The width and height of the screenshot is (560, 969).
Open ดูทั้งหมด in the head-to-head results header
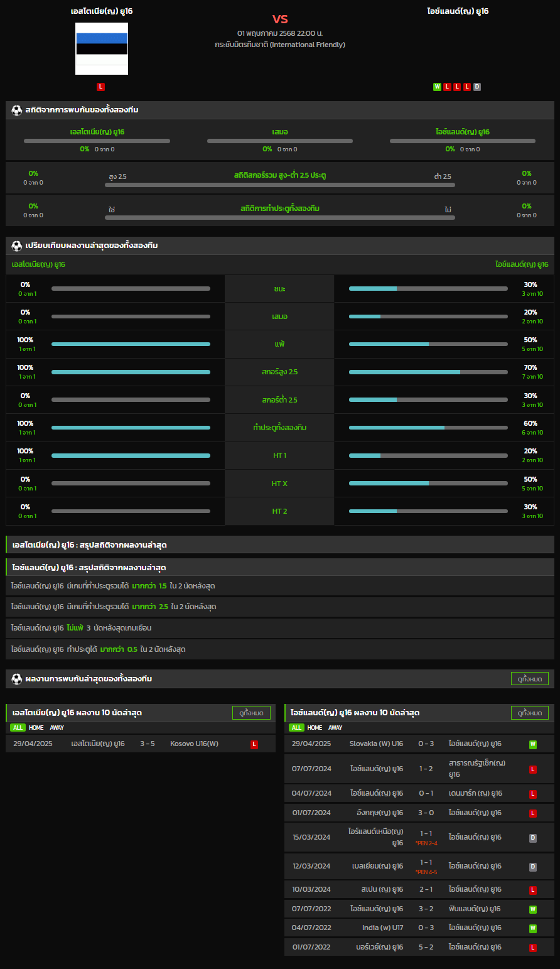530,679
